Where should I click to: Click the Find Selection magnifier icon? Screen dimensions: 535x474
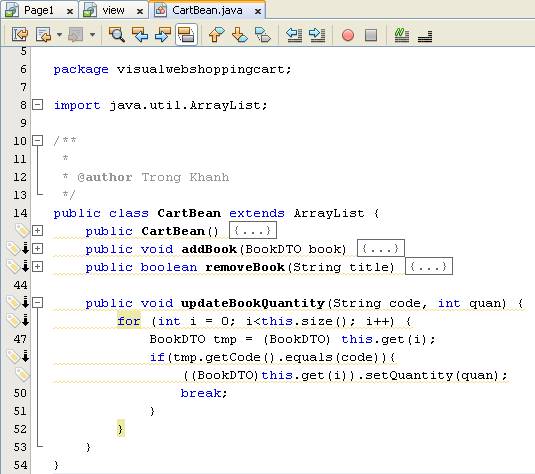point(117,34)
